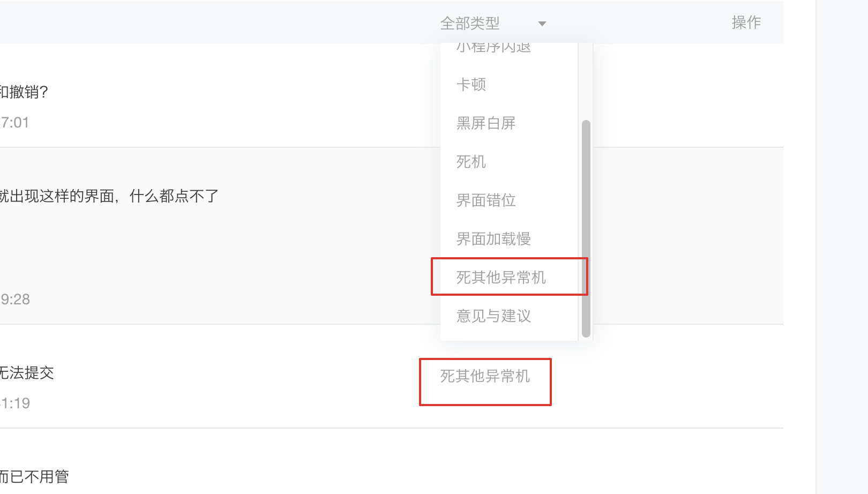
Task: Open the feedback ending in 不用管
Action: pos(35,476)
